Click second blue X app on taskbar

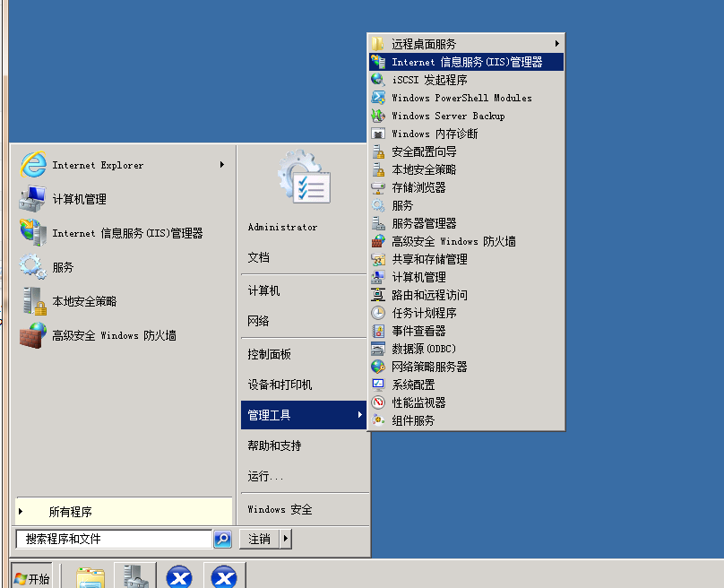point(224,576)
